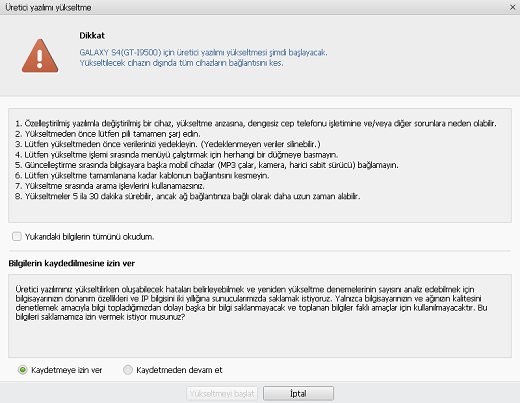
Task: Click the 'Yükseltmeyi başlat' button
Action: tap(222, 394)
